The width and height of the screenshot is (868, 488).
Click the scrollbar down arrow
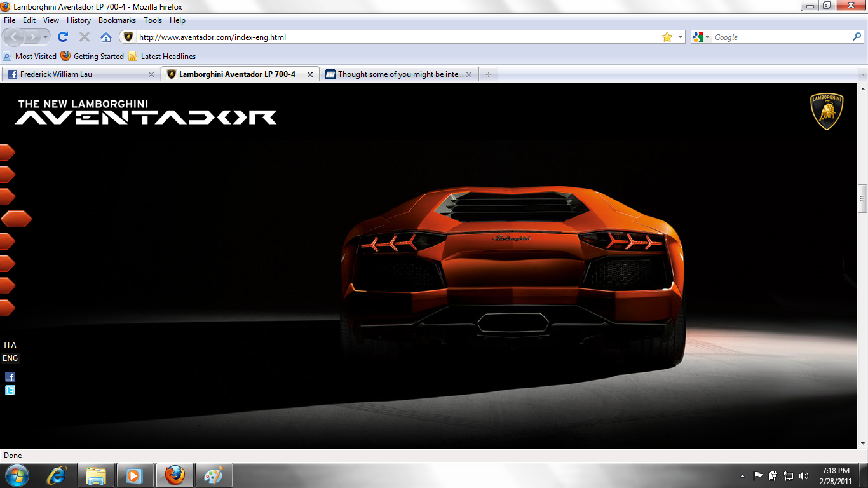[x=862, y=443]
